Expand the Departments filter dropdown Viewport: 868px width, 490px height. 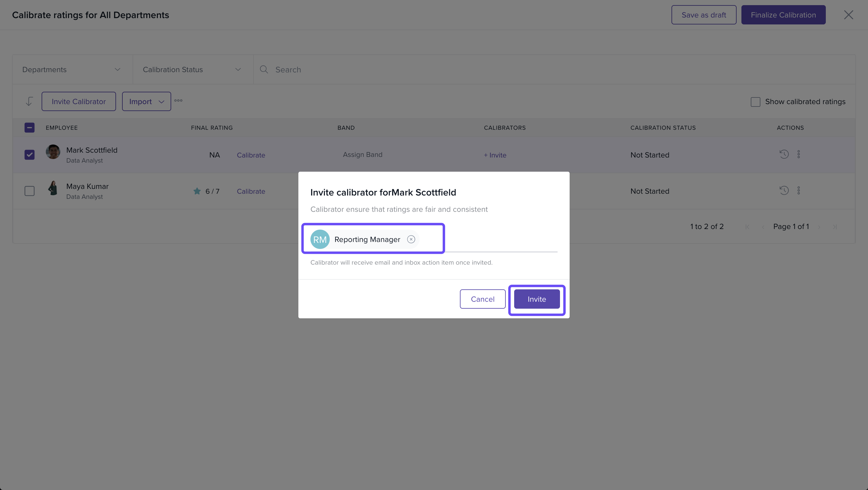[72, 69]
